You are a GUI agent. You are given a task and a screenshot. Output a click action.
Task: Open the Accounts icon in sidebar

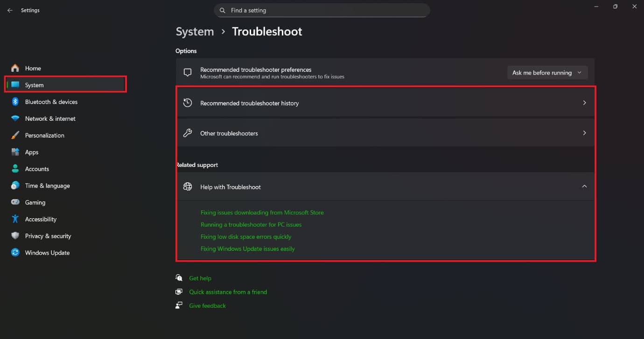click(15, 169)
